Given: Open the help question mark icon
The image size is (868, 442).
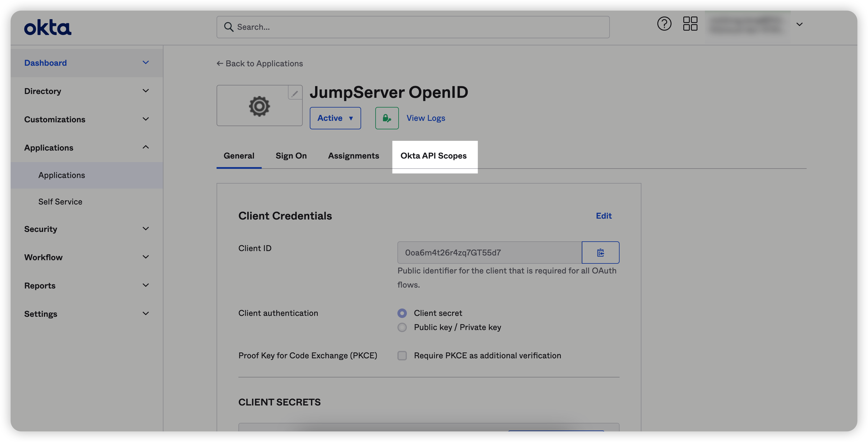Looking at the screenshot, I should coord(664,24).
